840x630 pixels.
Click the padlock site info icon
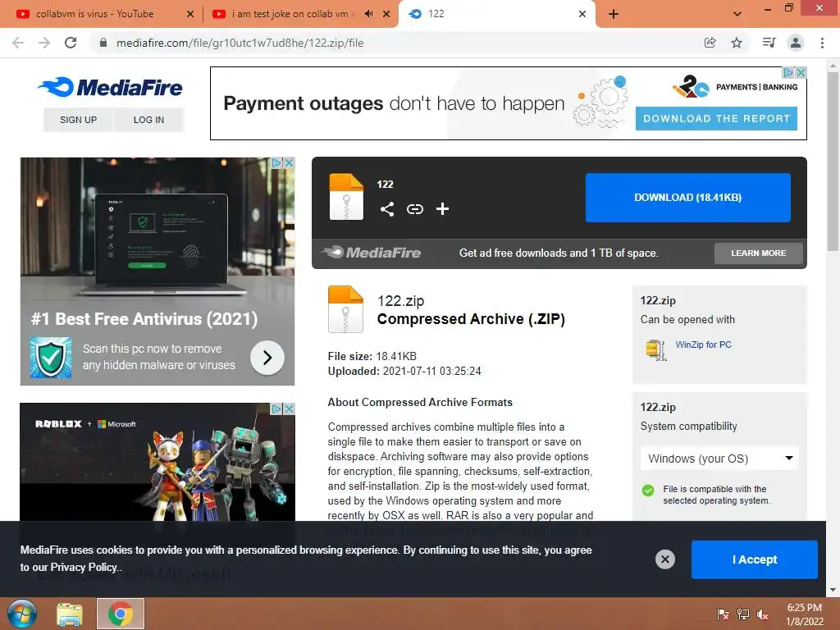click(x=103, y=43)
